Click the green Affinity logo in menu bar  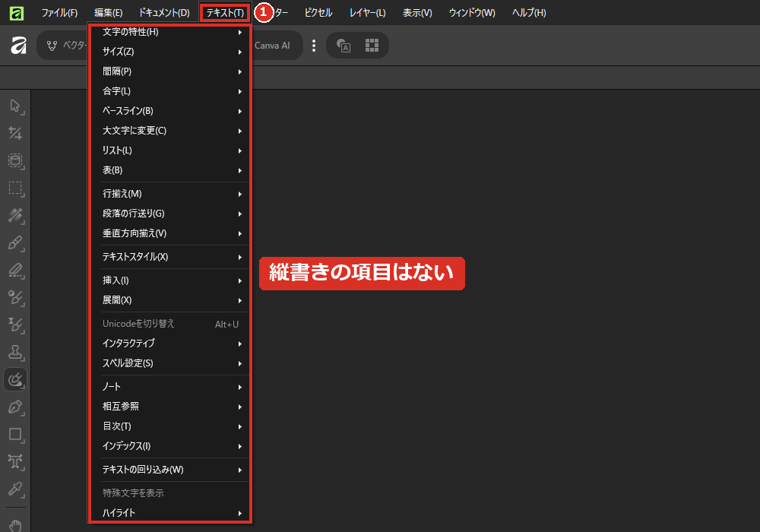[x=17, y=13]
